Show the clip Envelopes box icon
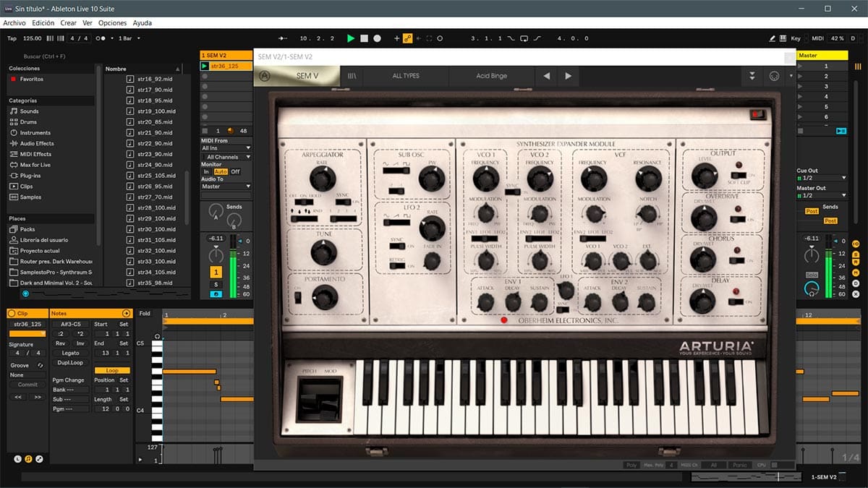 39,458
